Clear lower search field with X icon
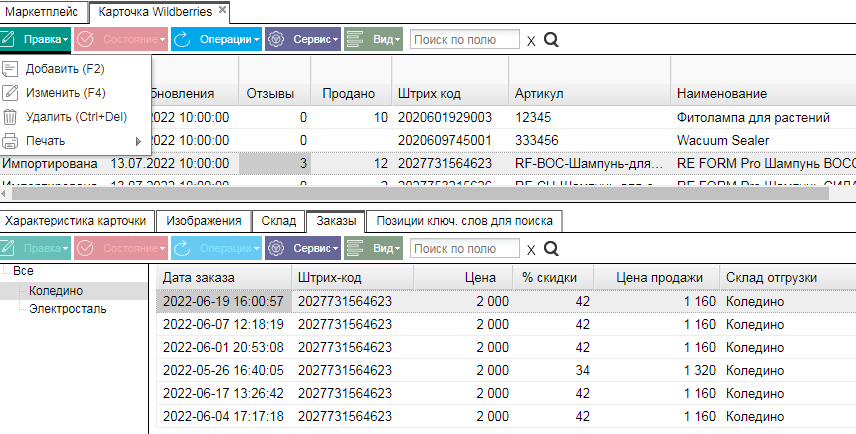The height and width of the screenshot is (434, 856). [531, 250]
